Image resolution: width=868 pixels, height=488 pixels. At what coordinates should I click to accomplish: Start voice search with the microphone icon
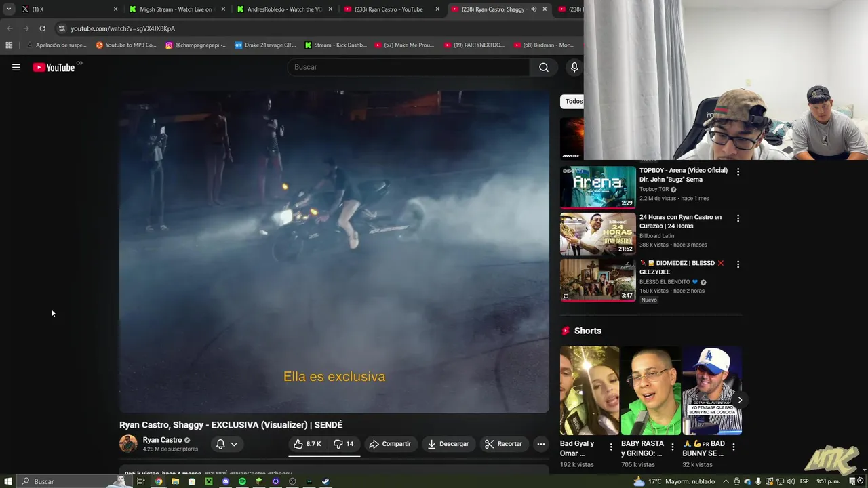[574, 67]
